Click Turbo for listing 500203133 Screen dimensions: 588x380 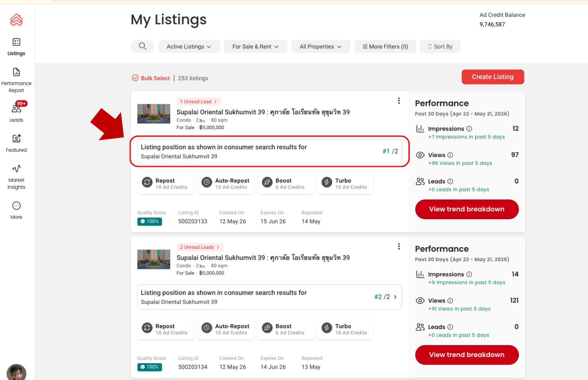[345, 184]
